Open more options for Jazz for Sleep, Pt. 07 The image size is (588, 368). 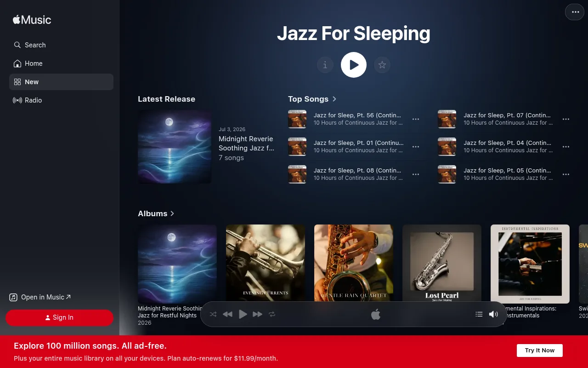566,119
